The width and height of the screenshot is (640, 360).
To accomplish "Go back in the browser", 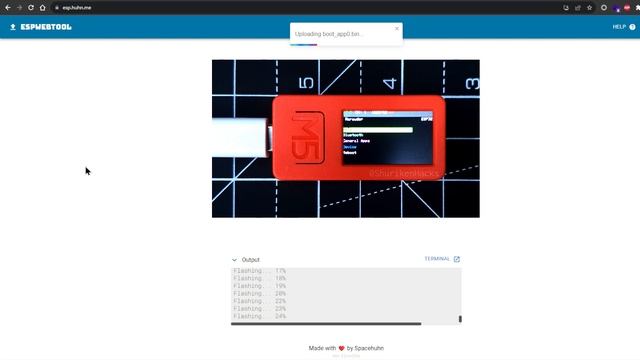I will [8, 8].
